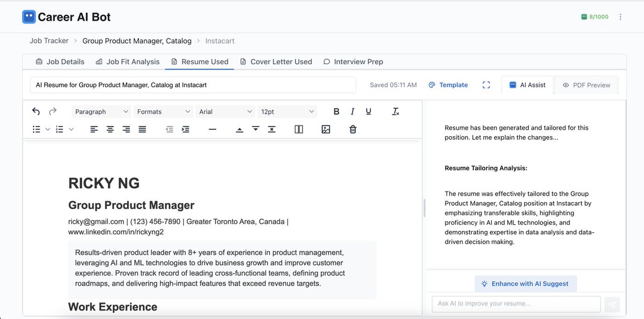
Task: Align text left
Action: tap(94, 129)
